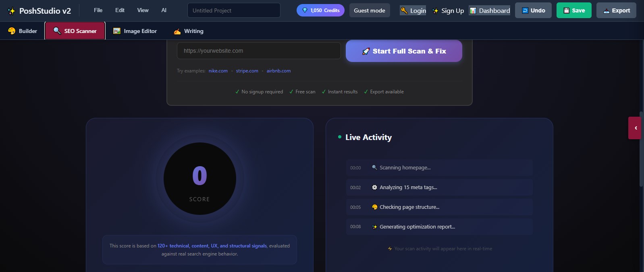Click the floppy disk icon in Save
644x272 pixels.
click(x=566, y=10)
